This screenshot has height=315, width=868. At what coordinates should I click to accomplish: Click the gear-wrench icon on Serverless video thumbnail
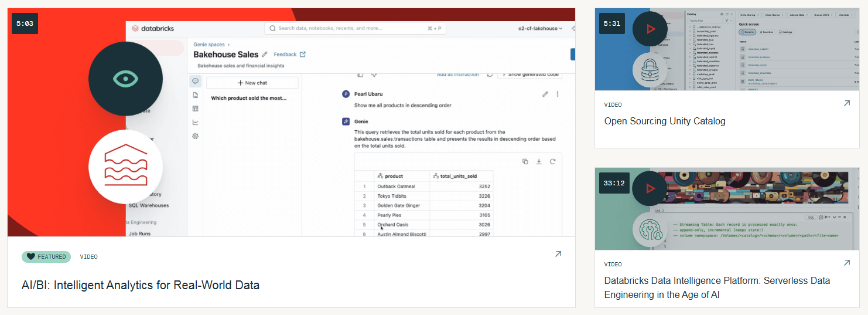click(x=650, y=230)
